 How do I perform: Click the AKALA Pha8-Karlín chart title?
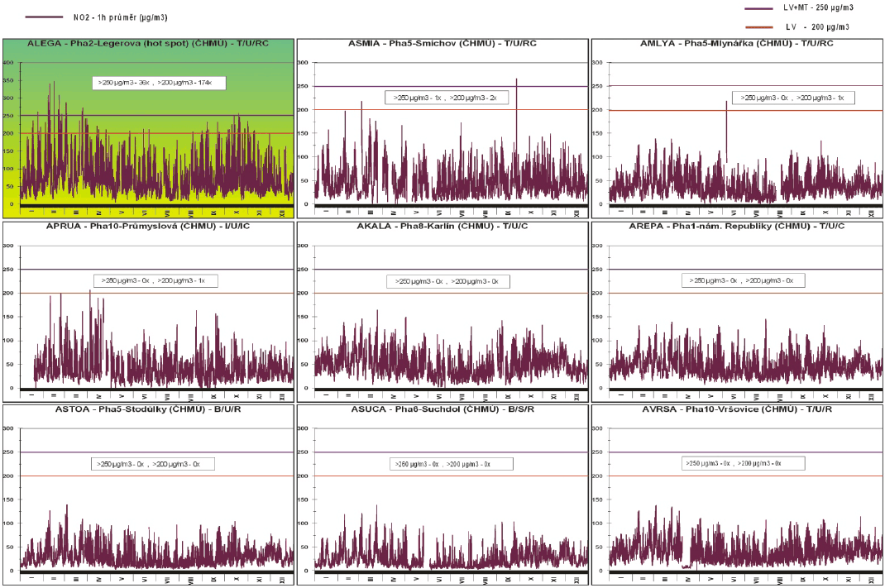[x=442, y=227]
